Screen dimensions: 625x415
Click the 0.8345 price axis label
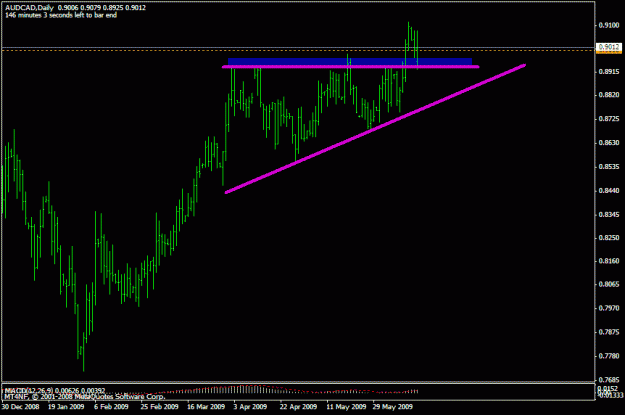[609, 214]
